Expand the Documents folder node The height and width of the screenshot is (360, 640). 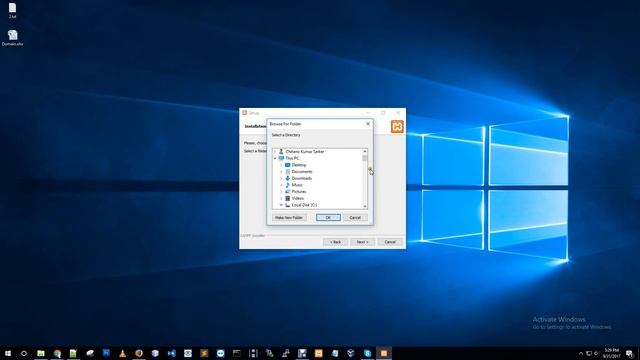coord(281,171)
